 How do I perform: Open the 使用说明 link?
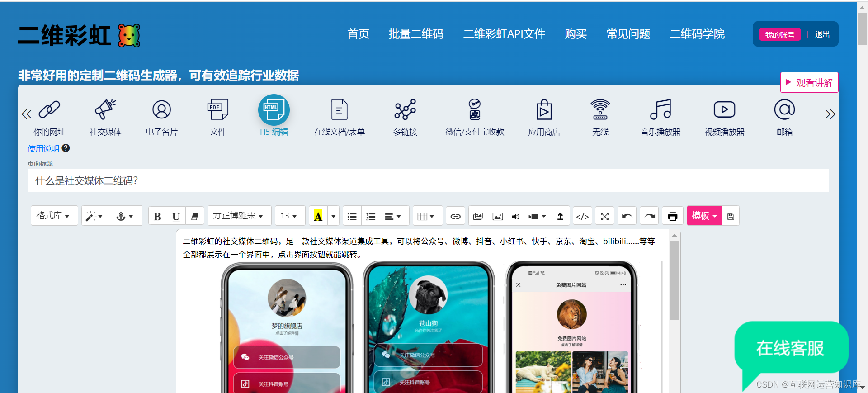43,148
